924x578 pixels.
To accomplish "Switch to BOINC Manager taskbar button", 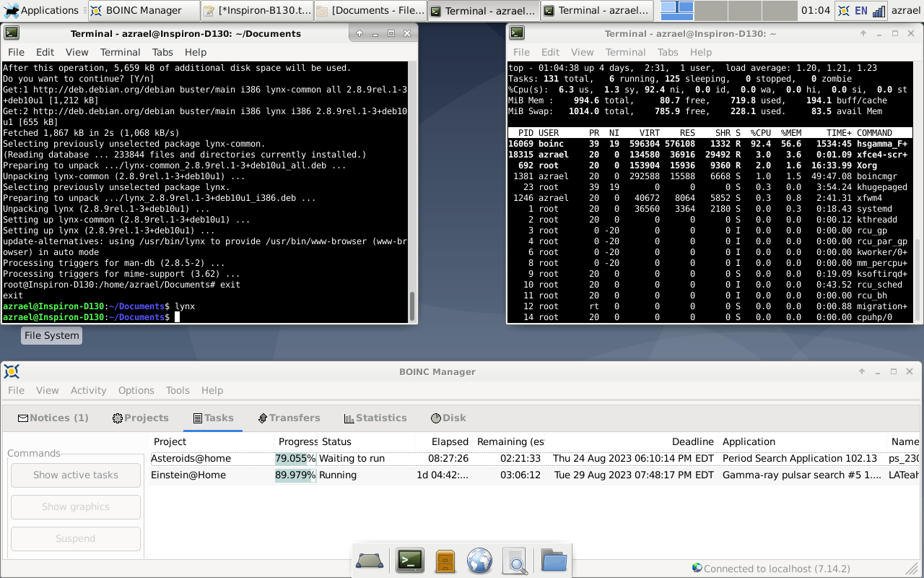I will click(x=144, y=10).
